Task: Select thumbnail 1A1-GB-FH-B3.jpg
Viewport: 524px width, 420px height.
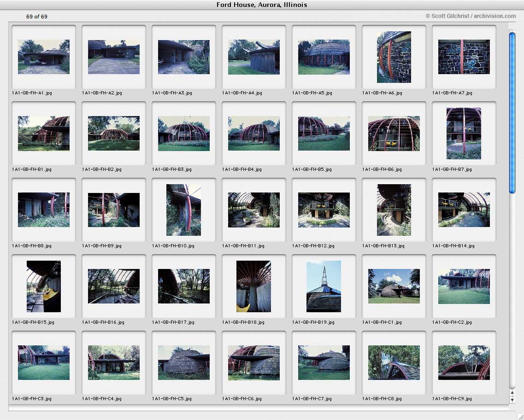Action: [184, 133]
